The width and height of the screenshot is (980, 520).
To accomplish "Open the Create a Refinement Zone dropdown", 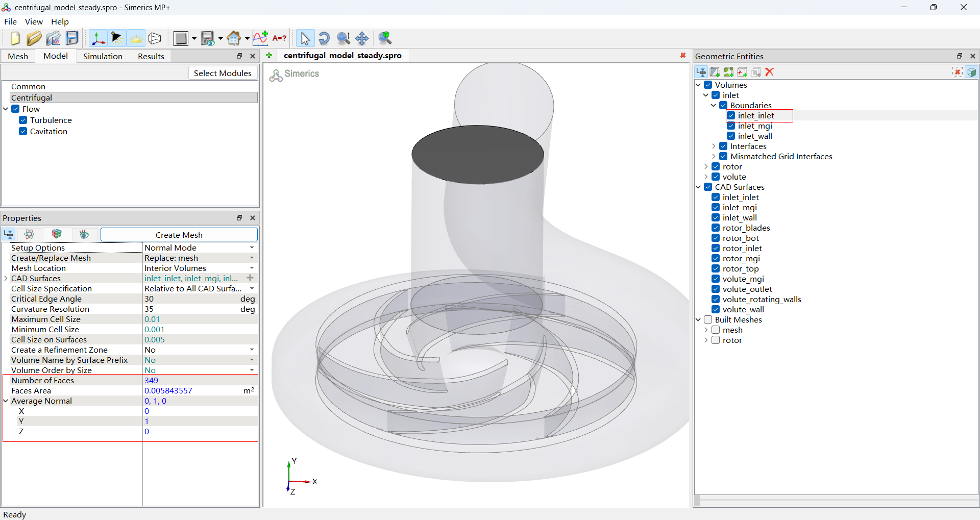I will point(252,350).
